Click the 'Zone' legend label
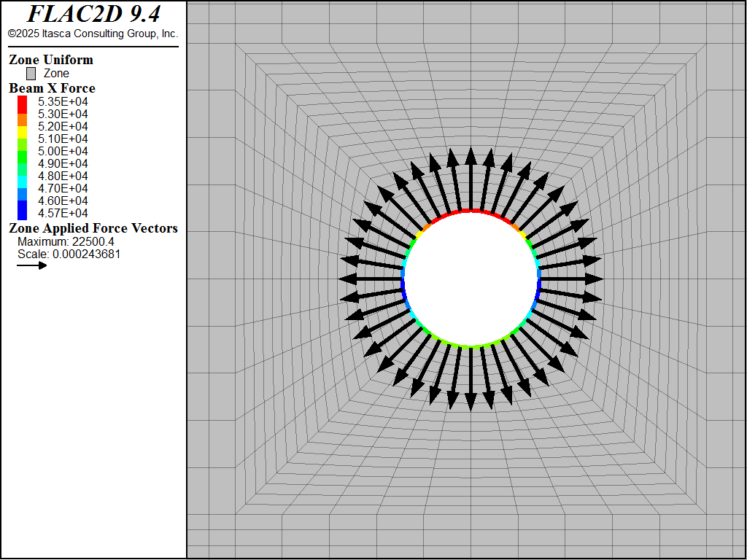 pyautogui.click(x=56, y=74)
